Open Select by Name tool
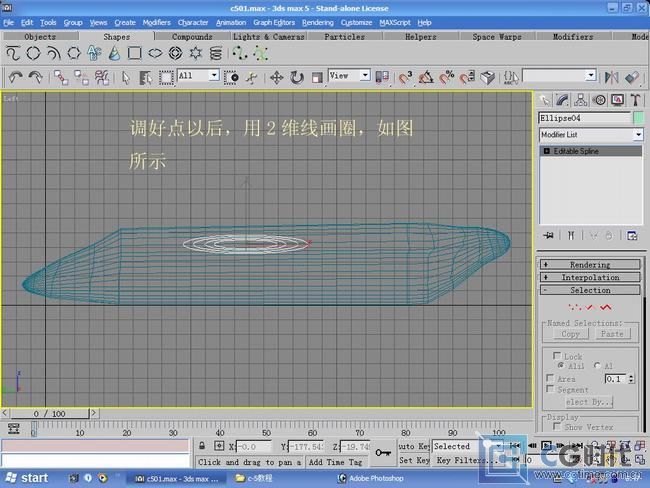The height and width of the screenshot is (488, 650). coord(145,78)
